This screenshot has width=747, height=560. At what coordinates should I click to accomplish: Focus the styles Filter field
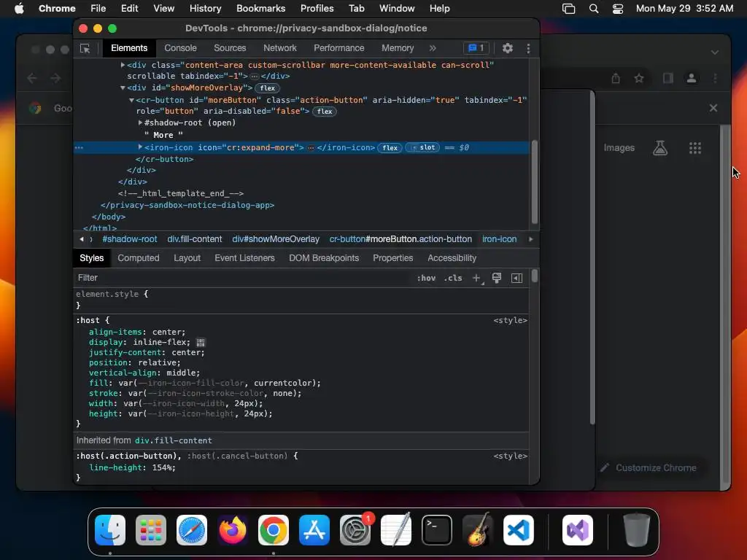pyautogui.click(x=243, y=278)
